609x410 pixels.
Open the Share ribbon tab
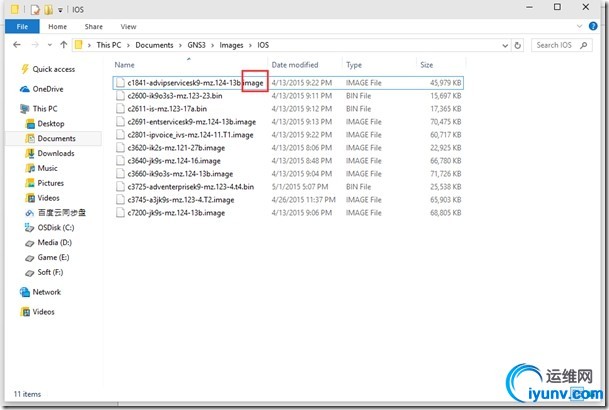coord(94,26)
